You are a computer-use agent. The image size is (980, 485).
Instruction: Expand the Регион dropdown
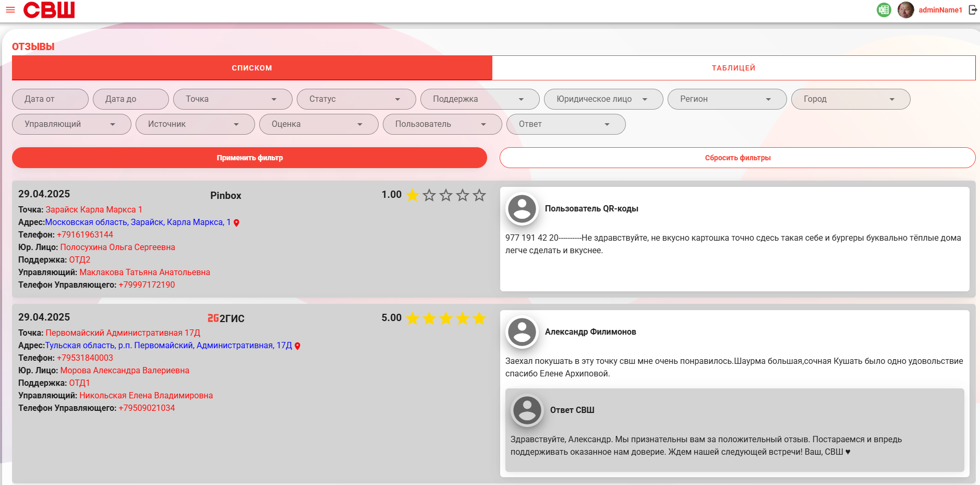727,99
